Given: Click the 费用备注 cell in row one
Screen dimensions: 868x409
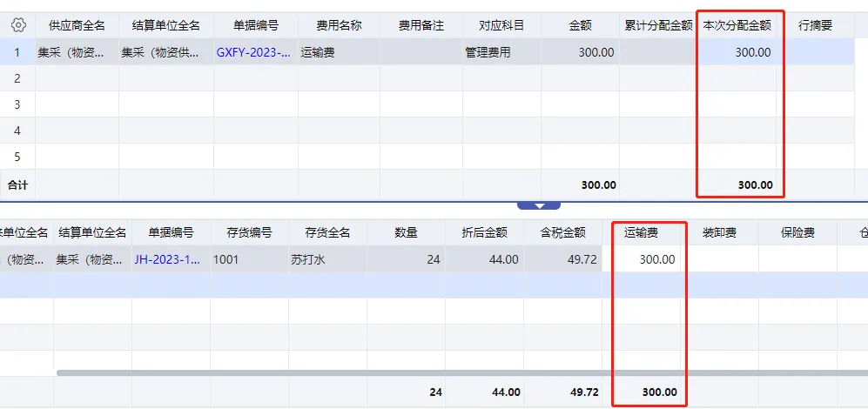Looking at the screenshot, I should tap(421, 52).
